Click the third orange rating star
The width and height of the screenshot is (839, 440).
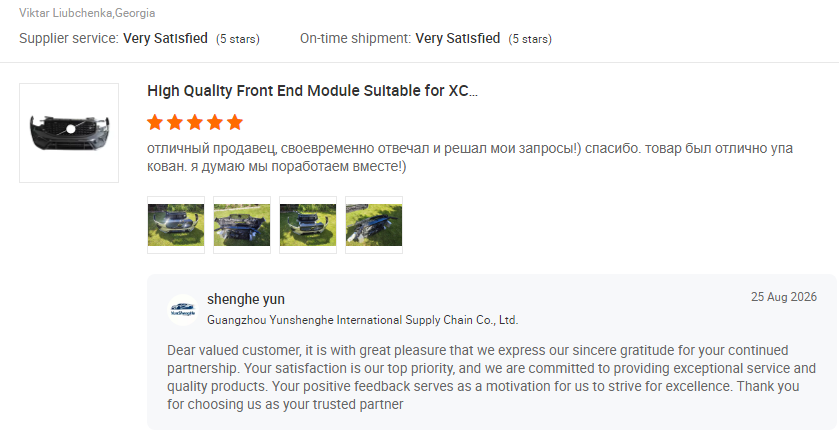point(195,123)
